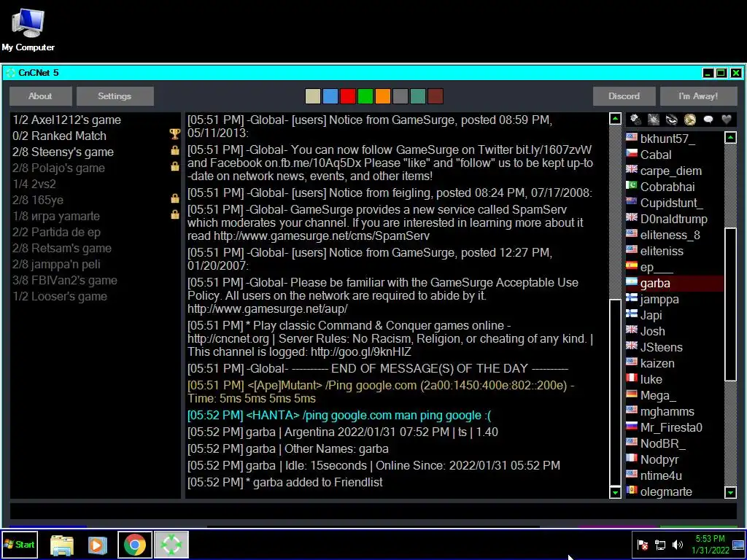Click the Spain flag next to ep___
Viewport: 747px width, 560px height.
(x=632, y=265)
